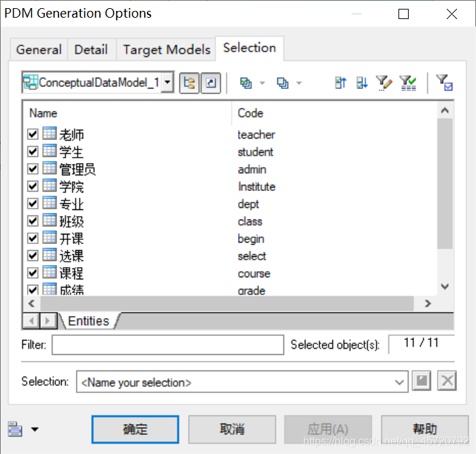The width and height of the screenshot is (476, 454).
Task: Maximize the PDM Generation Options window
Action: 403,14
